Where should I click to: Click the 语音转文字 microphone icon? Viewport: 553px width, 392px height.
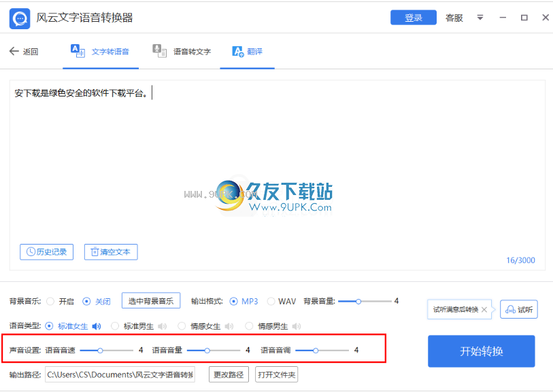click(x=159, y=51)
